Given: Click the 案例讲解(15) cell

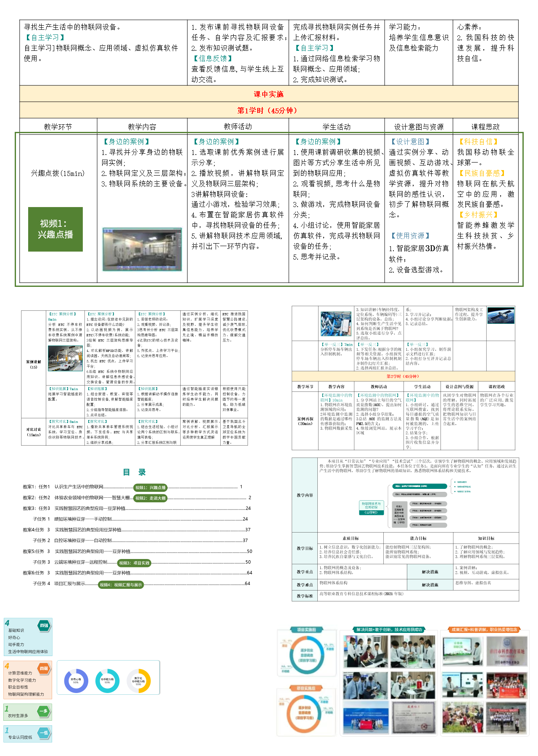Looking at the screenshot, I should [x=34, y=364].
